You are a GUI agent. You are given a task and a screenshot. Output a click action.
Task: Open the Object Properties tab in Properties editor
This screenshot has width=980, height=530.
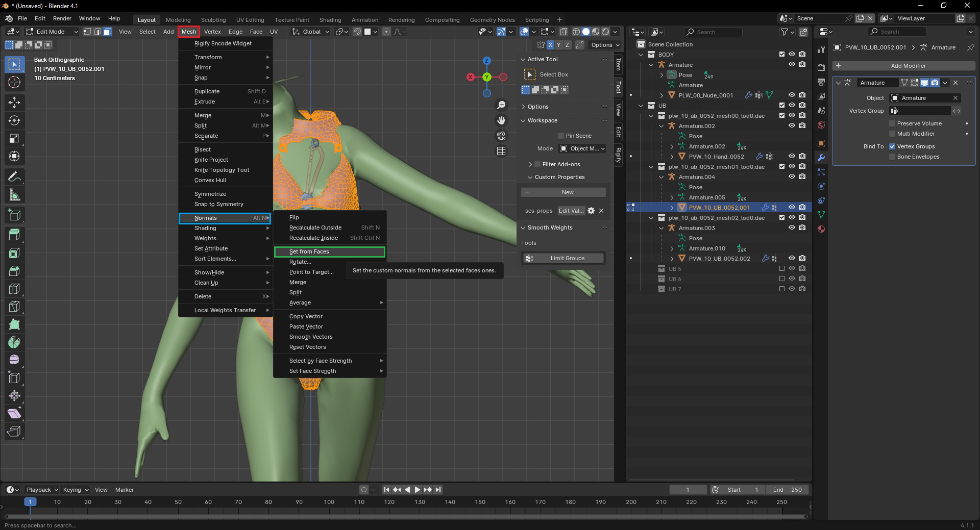pyautogui.click(x=822, y=143)
